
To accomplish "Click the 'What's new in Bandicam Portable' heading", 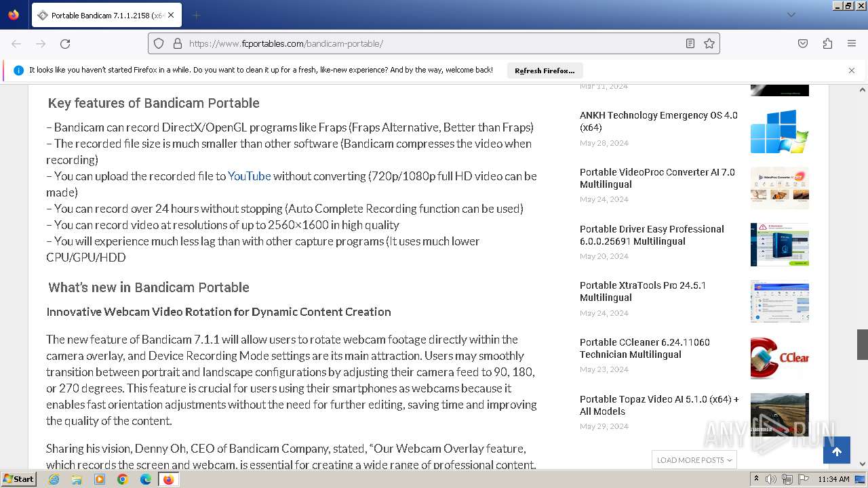I will [x=149, y=287].
